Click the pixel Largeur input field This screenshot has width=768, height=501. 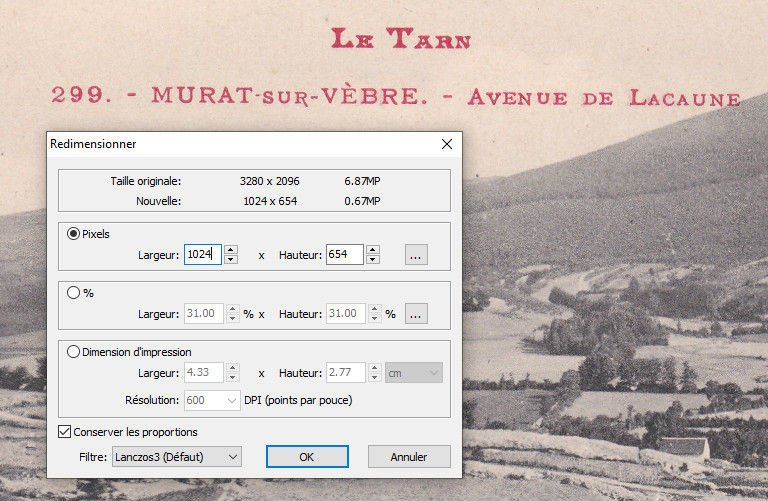(203, 255)
